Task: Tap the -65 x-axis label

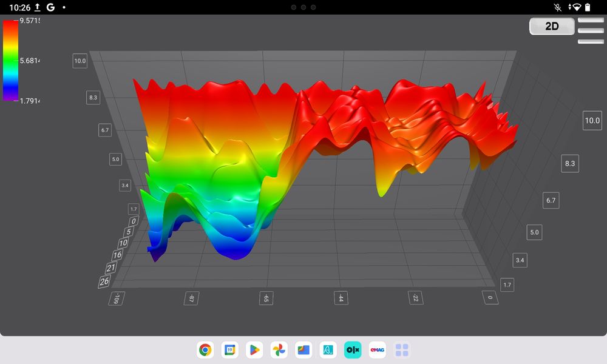Action: click(266, 298)
